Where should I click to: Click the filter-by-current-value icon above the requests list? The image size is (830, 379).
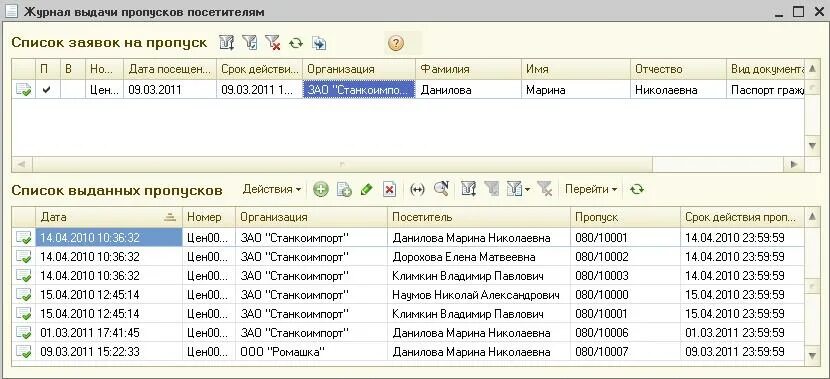(227, 43)
